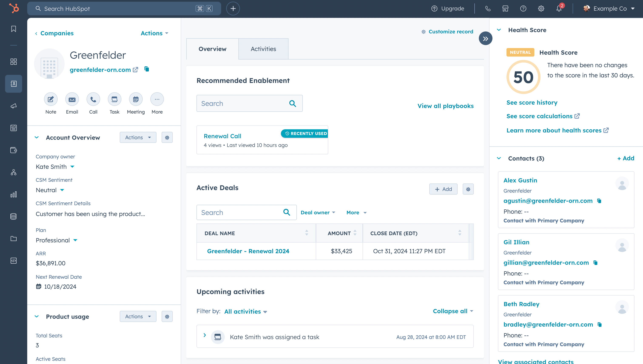Viewport: 643px width, 364px height.
Task: Open Greenfelder - Renewal 2024 deal
Action: pos(248,251)
